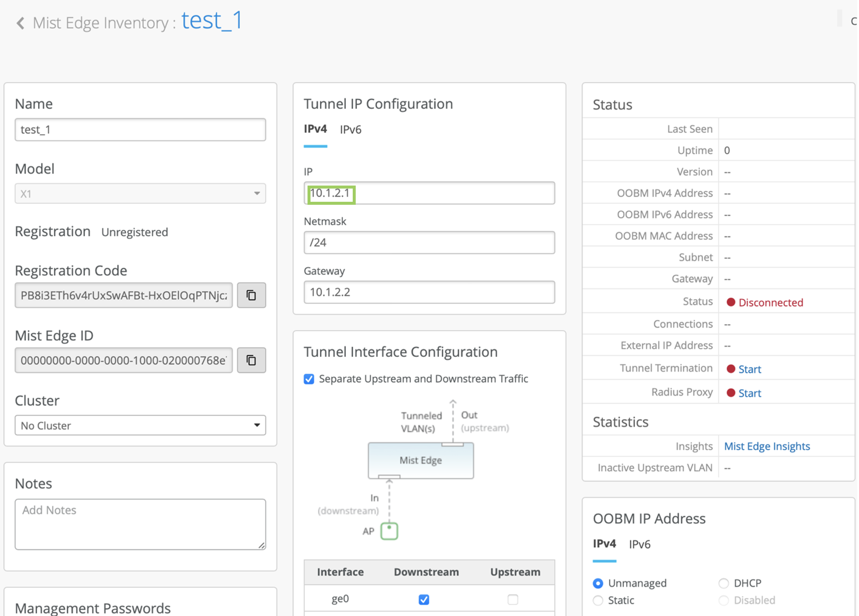
Task: Click in the Add Notes text area
Action: tap(140, 524)
